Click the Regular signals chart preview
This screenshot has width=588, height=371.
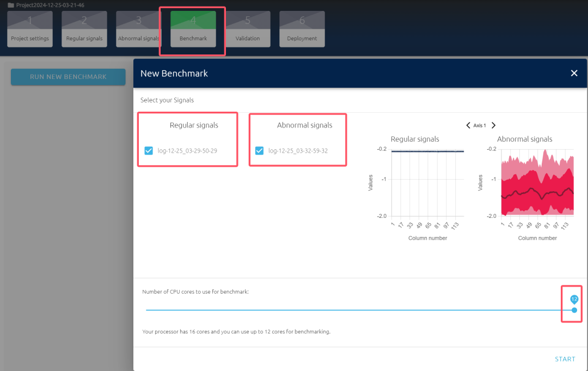427,181
